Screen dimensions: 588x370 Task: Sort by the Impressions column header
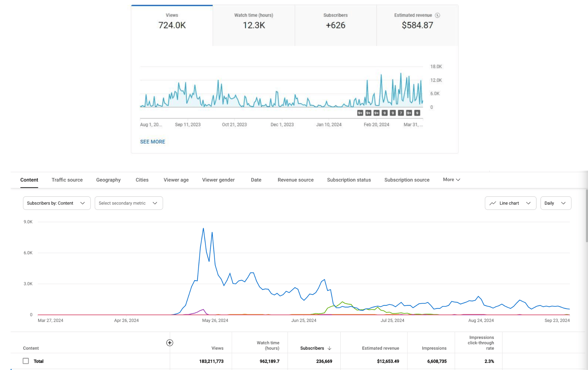pyautogui.click(x=434, y=348)
